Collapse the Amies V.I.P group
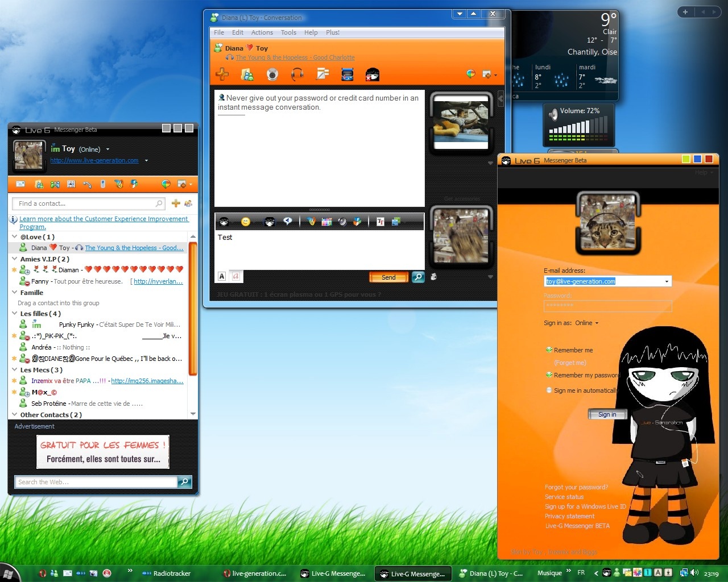The image size is (728, 582). click(15, 259)
